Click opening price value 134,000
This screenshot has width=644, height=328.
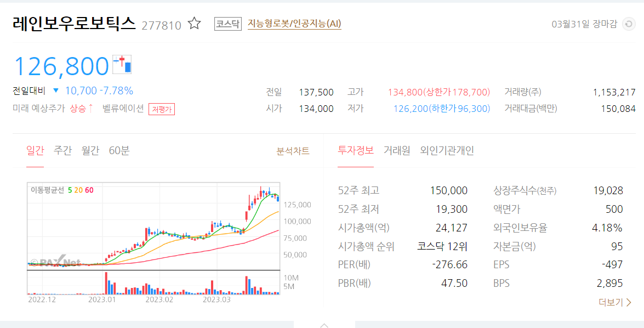click(x=316, y=109)
